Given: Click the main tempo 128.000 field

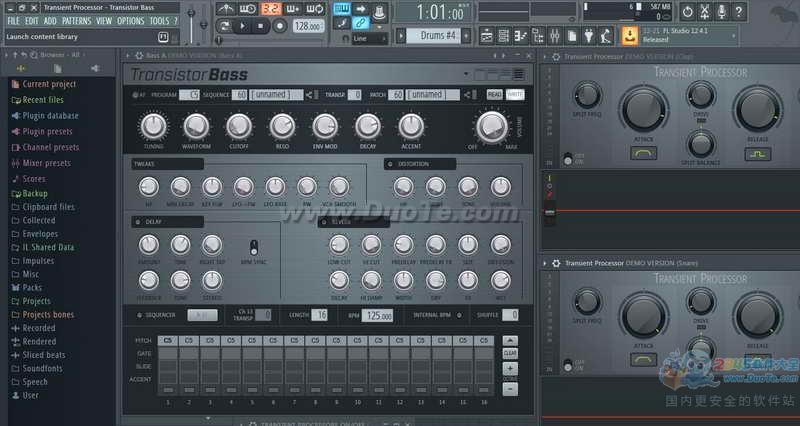Looking at the screenshot, I should pyautogui.click(x=309, y=26).
